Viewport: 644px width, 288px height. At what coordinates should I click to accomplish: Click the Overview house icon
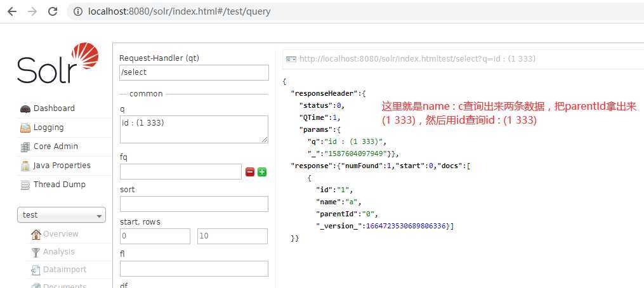coord(36,234)
